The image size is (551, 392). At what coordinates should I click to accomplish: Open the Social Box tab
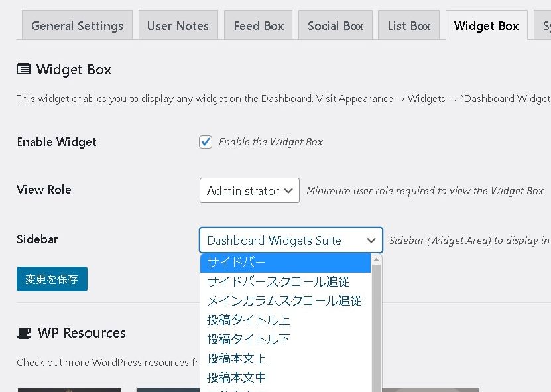[336, 26]
